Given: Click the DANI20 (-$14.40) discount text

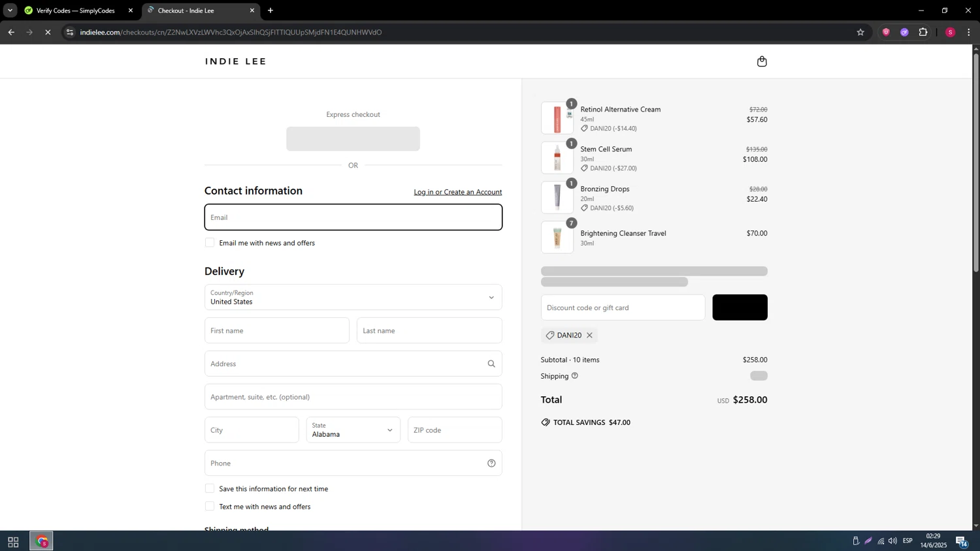Looking at the screenshot, I should [x=613, y=129].
